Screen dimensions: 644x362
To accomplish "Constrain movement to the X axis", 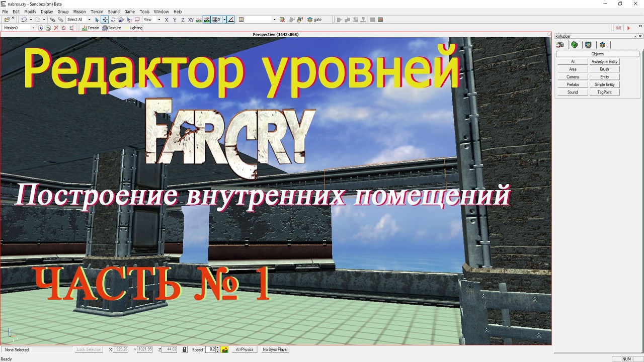I will pyautogui.click(x=167, y=20).
